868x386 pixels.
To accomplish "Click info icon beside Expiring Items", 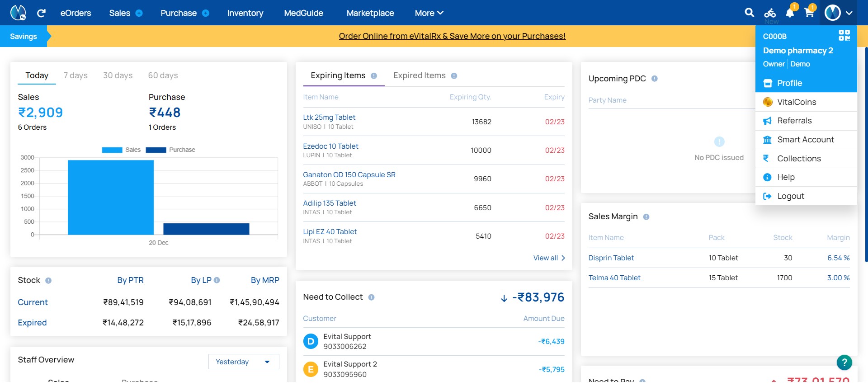I will point(374,76).
